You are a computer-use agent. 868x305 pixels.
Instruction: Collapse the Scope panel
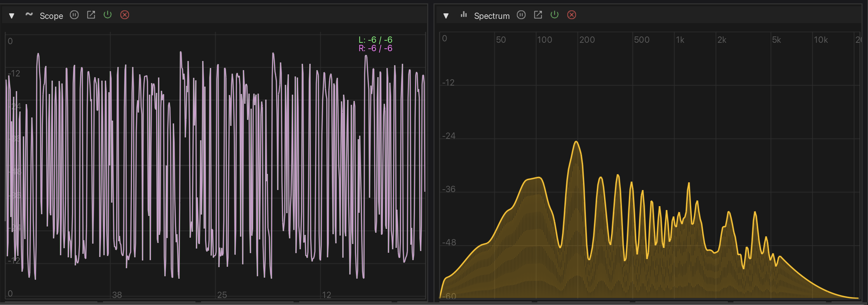pos(12,16)
